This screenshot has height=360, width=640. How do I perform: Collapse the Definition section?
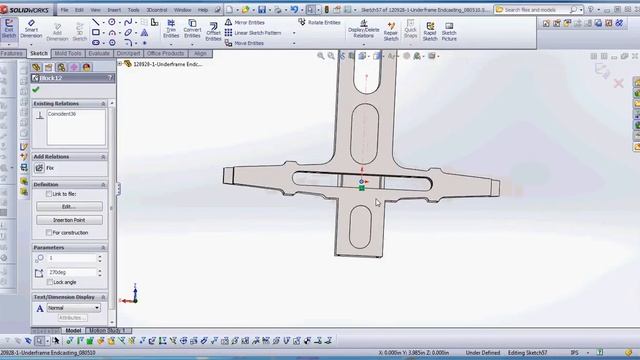(103, 185)
